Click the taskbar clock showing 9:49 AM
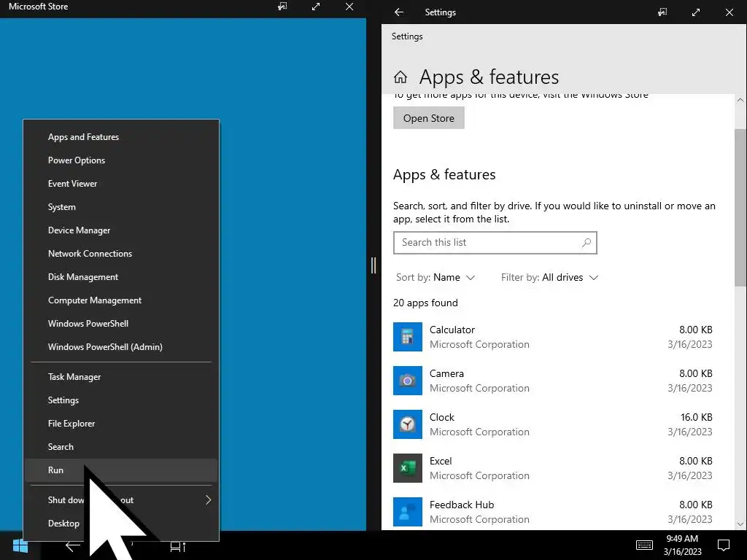This screenshot has width=747, height=560. (x=682, y=545)
